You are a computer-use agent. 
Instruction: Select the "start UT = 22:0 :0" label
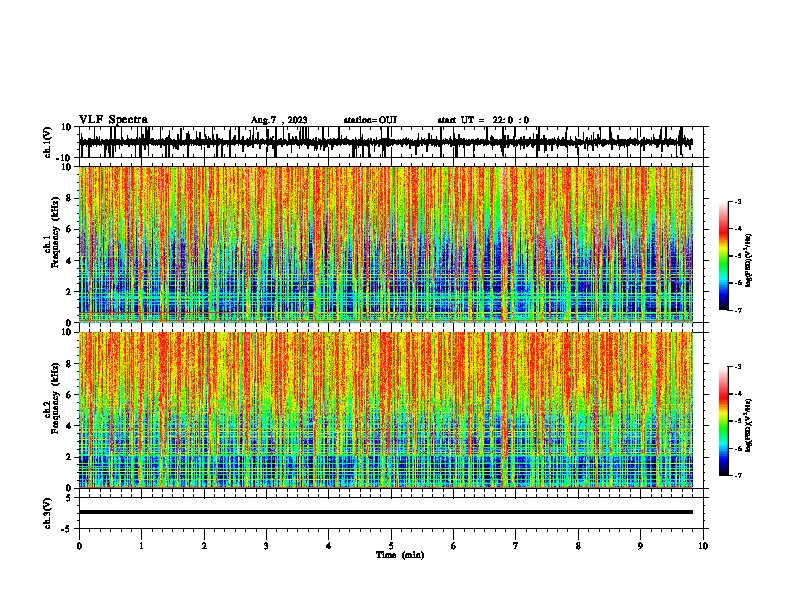click(483, 120)
